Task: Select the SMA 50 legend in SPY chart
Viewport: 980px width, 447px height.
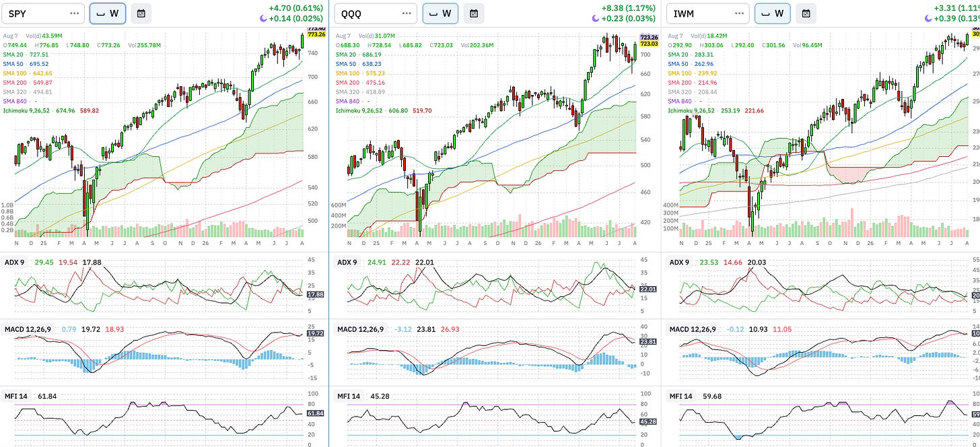Action: pyautogui.click(x=26, y=63)
